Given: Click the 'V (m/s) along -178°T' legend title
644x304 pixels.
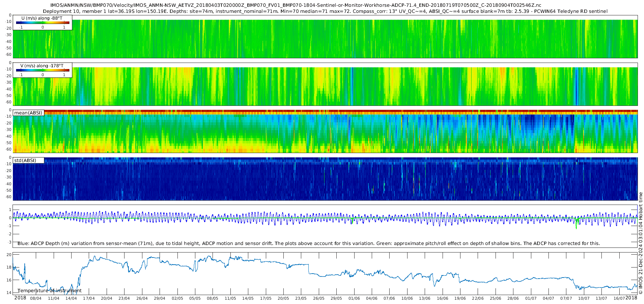Looking at the screenshot, I should pos(42,66).
